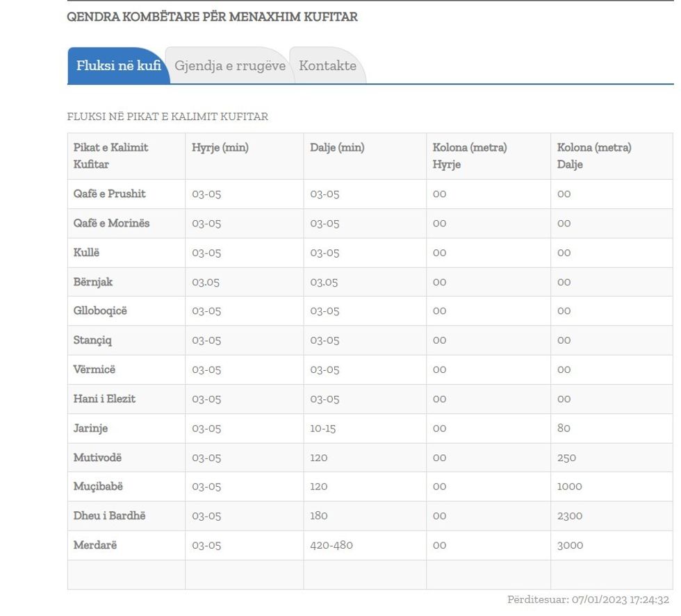Click the Përditesuar timestamp text
681x616 pixels.
click(588, 599)
